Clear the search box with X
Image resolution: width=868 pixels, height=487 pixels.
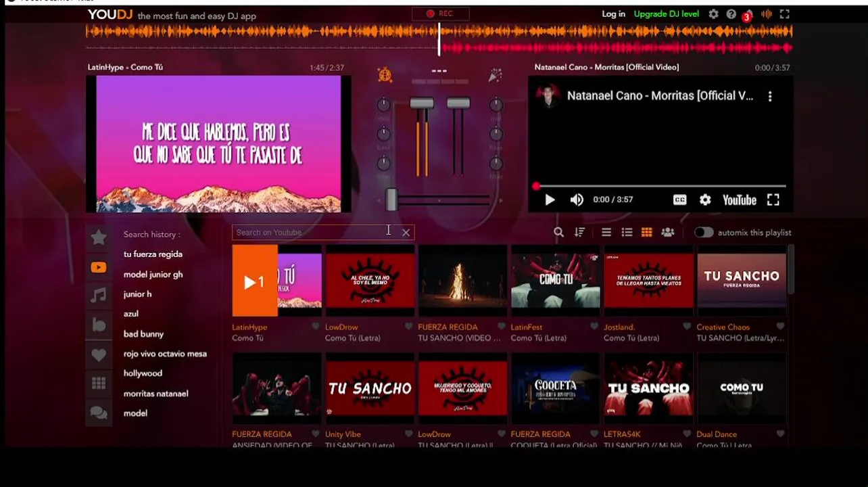click(x=406, y=233)
